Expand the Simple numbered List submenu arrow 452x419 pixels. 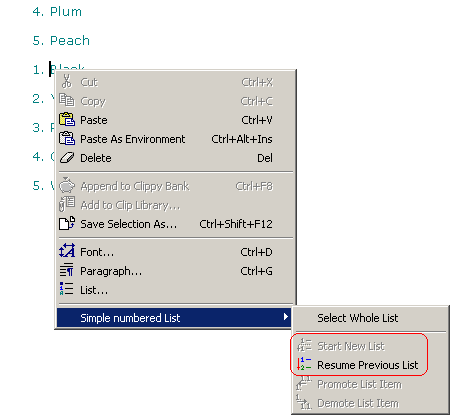click(285, 317)
